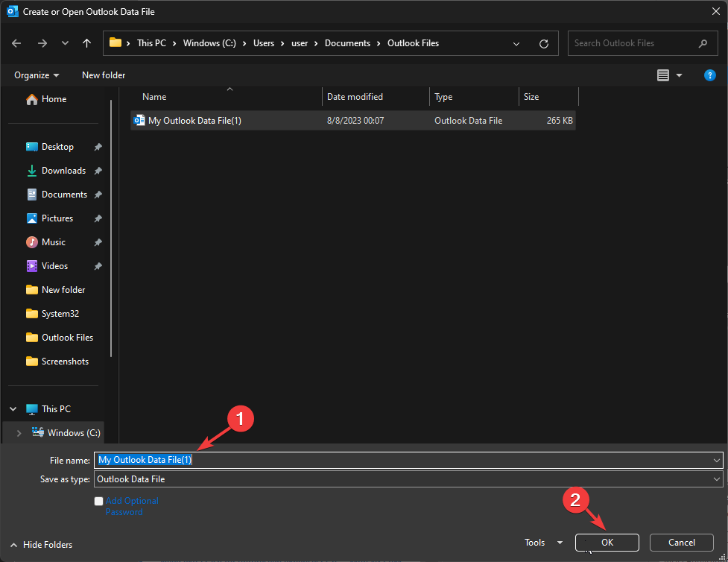Unpin Pictures from the sidebar
The image size is (728, 562).
98,218
